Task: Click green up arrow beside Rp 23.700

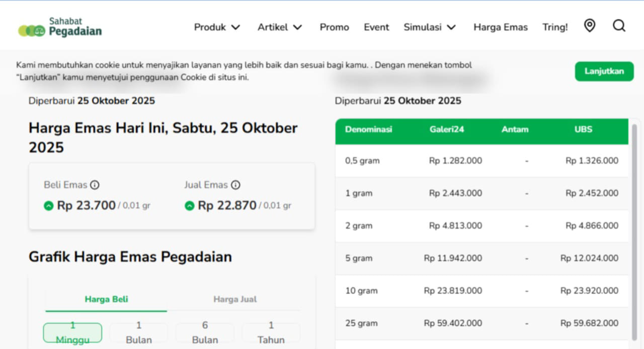Action: 49,205
